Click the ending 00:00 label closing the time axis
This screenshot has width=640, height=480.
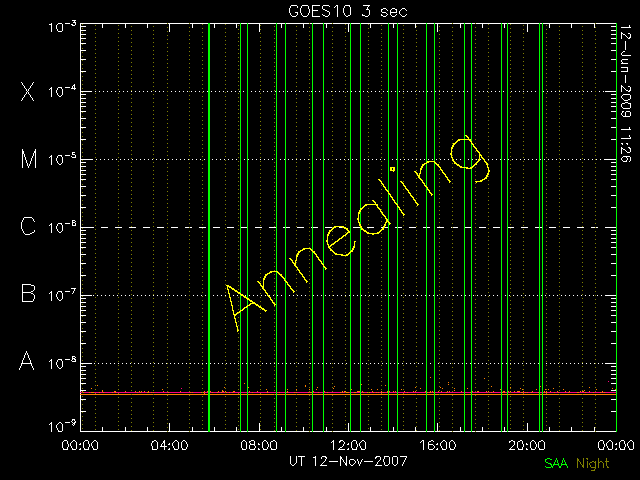tap(616, 445)
